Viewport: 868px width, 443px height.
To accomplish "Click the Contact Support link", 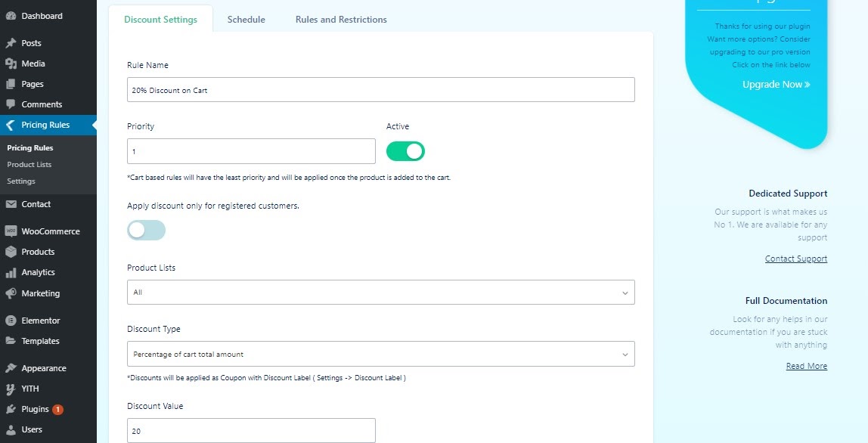I will pyautogui.click(x=796, y=259).
